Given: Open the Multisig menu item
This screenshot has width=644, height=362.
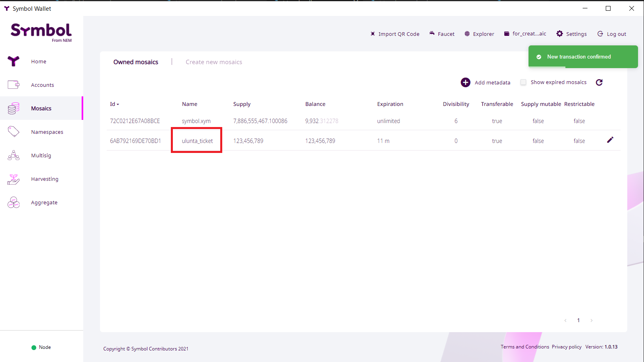Looking at the screenshot, I should tap(41, 155).
